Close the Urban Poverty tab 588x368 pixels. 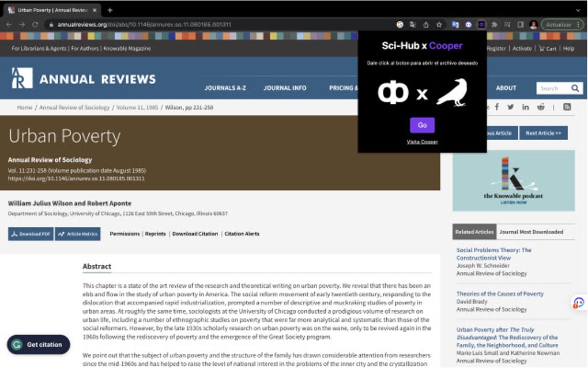click(x=95, y=10)
